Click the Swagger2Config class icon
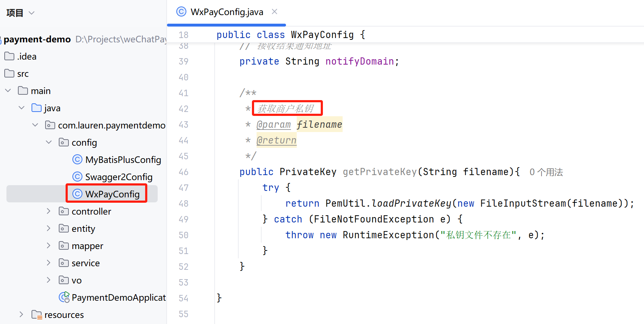The image size is (644, 324). 77,177
